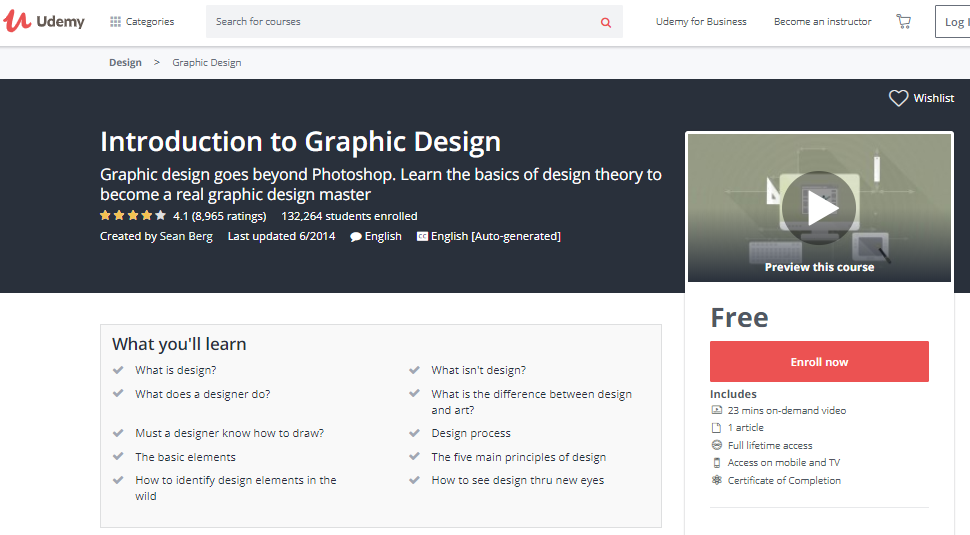Image resolution: width=970 pixels, height=535 pixels.
Task: Click the 'What you'll learn' heading
Action: tap(179, 344)
